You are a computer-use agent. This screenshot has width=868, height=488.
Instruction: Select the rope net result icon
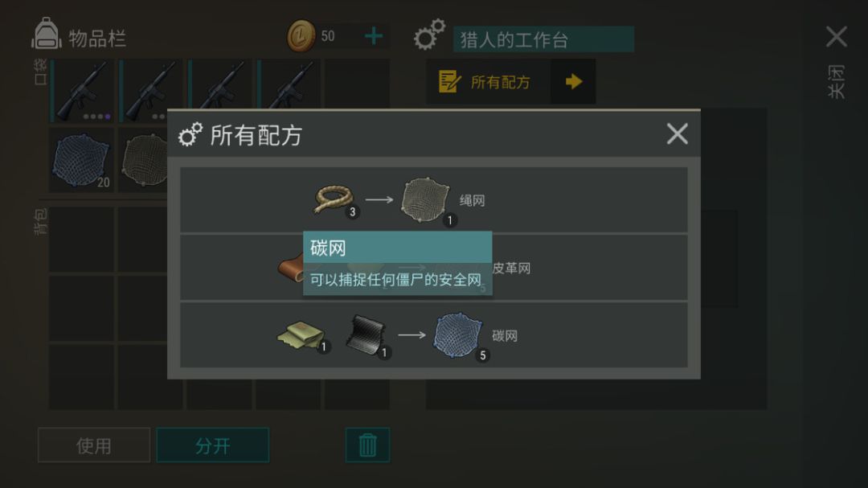[425, 200]
